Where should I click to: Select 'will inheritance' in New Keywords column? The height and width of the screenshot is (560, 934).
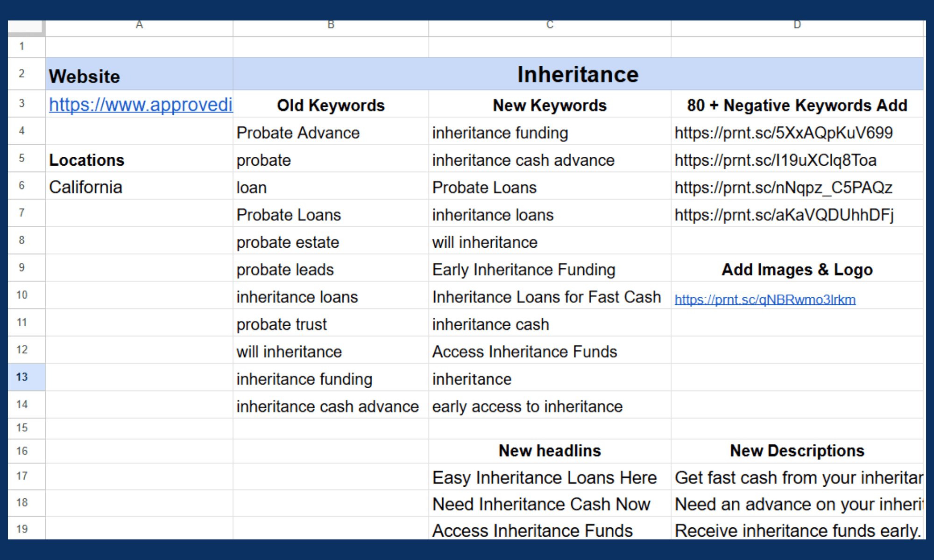[550, 241]
